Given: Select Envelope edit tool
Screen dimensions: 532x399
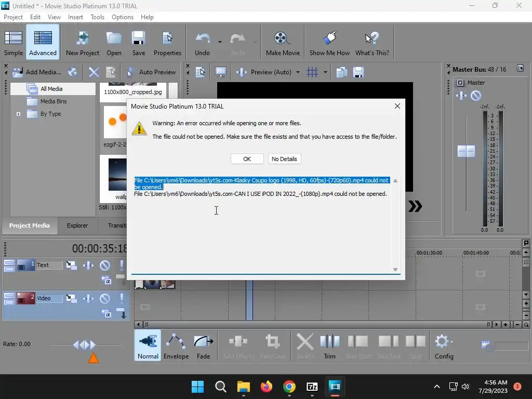Looking at the screenshot, I should [176, 345].
